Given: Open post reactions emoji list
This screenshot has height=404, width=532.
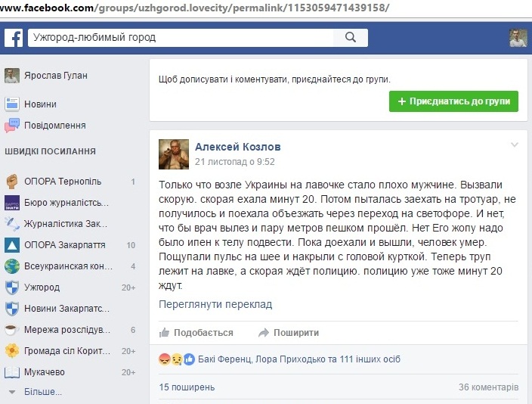Looking at the screenshot, I should [176, 359].
